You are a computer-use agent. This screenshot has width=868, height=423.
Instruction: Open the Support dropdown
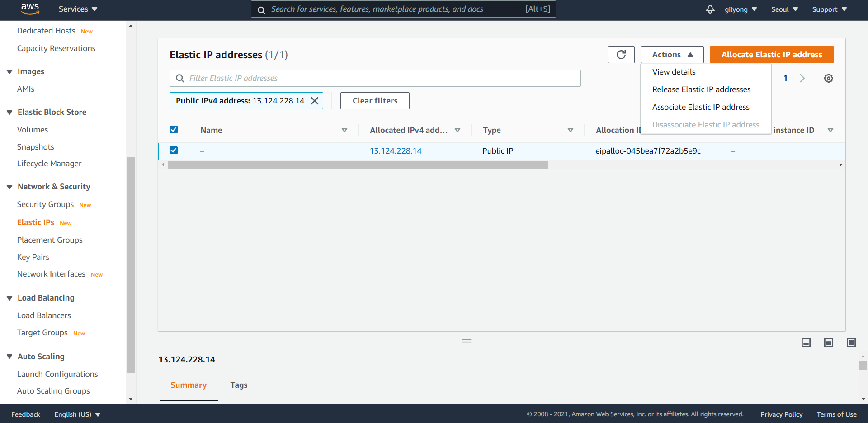(x=829, y=9)
